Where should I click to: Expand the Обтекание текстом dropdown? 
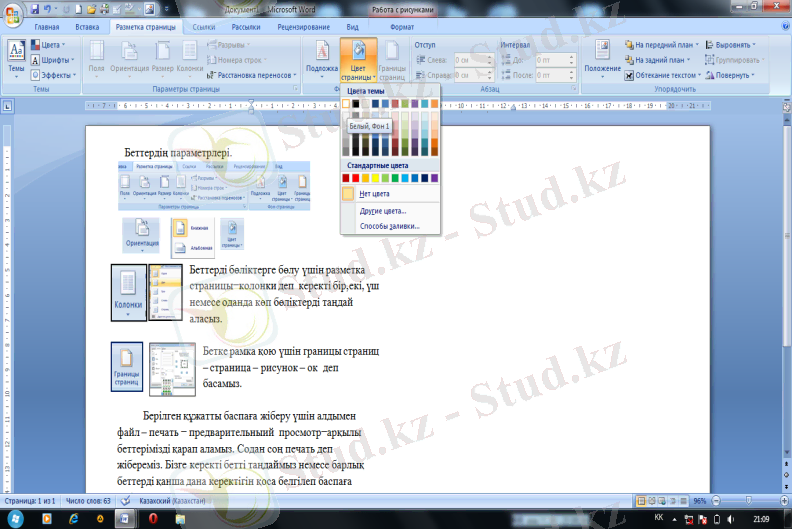tap(667, 75)
